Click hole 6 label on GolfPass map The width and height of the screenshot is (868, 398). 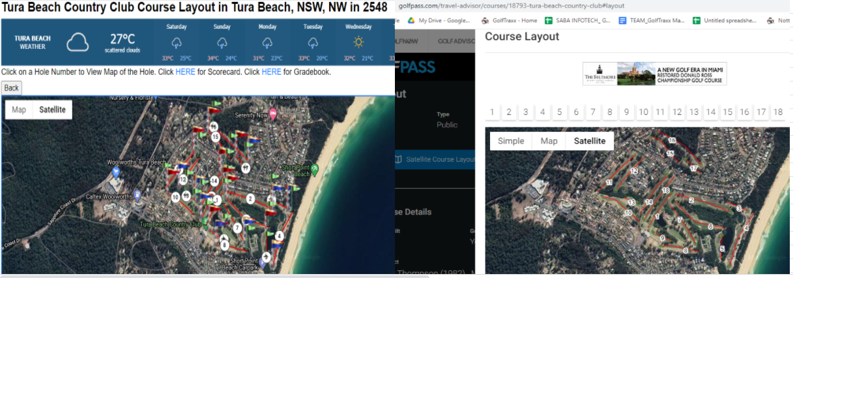pos(710,226)
